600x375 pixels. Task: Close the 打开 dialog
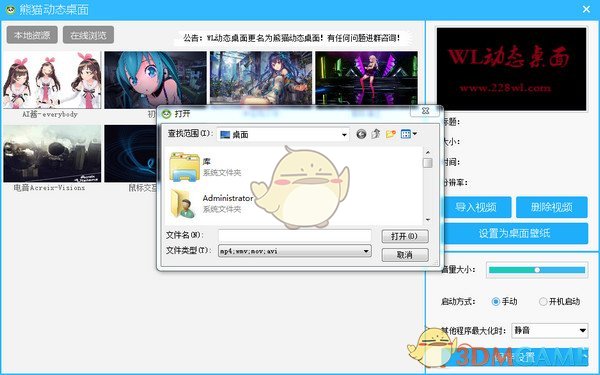(x=426, y=111)
